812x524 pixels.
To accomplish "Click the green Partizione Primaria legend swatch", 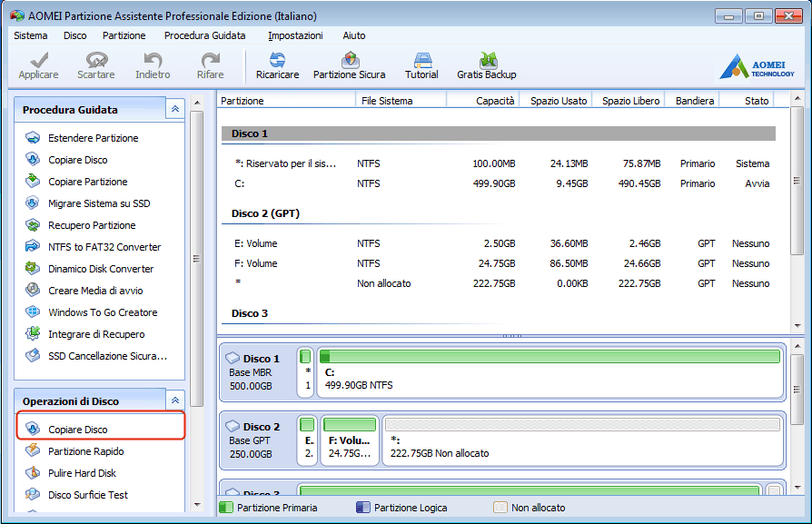I will [226, 508].
